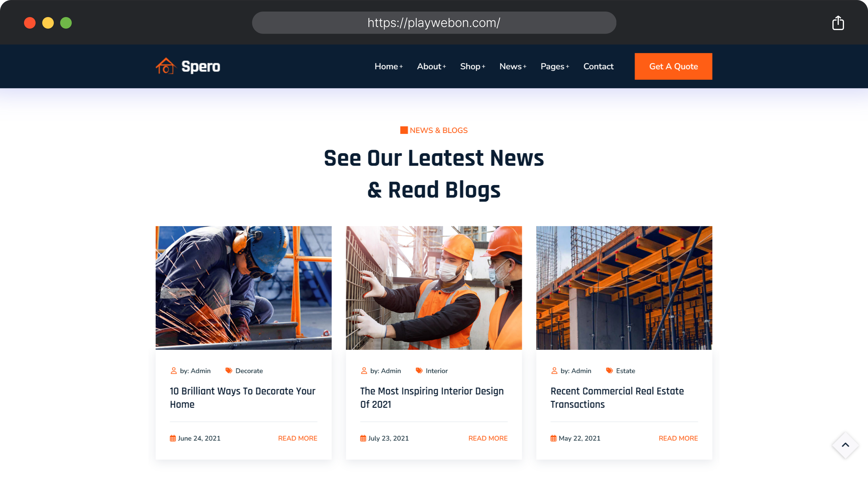Image resolution: width=868 pixels, height=488 pixels.
Task: Click the Estate tag icon
Action: point(609,370)
